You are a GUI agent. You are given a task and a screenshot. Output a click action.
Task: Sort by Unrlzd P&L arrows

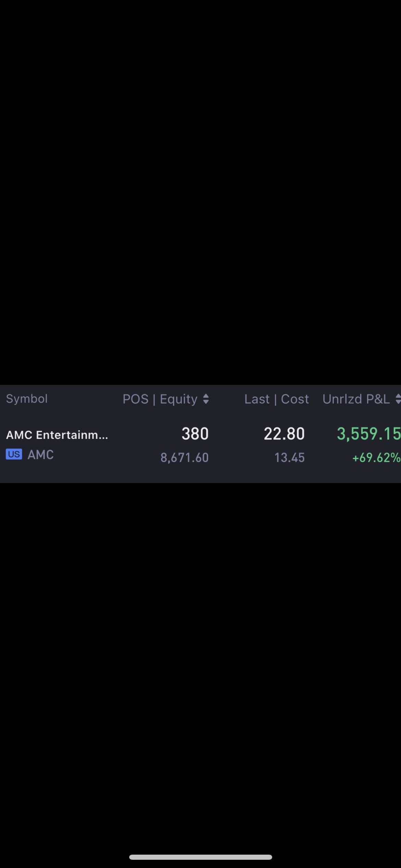tap(398, 399)
